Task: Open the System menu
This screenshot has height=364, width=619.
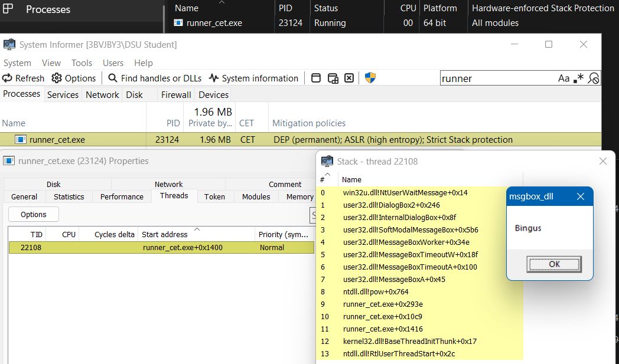Action: click(x=17, y=63)
